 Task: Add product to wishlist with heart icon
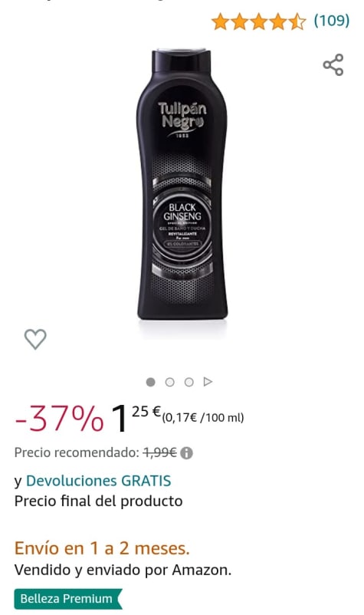(35, 339)
